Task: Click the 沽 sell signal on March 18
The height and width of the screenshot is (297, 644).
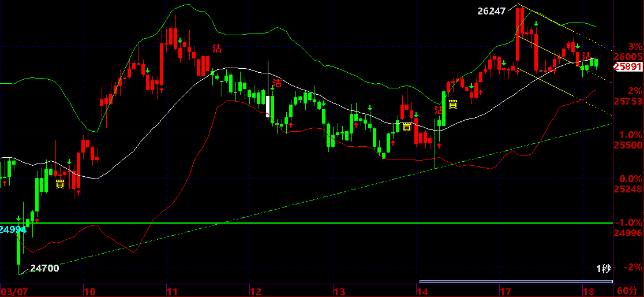Action: coord(587,56)
